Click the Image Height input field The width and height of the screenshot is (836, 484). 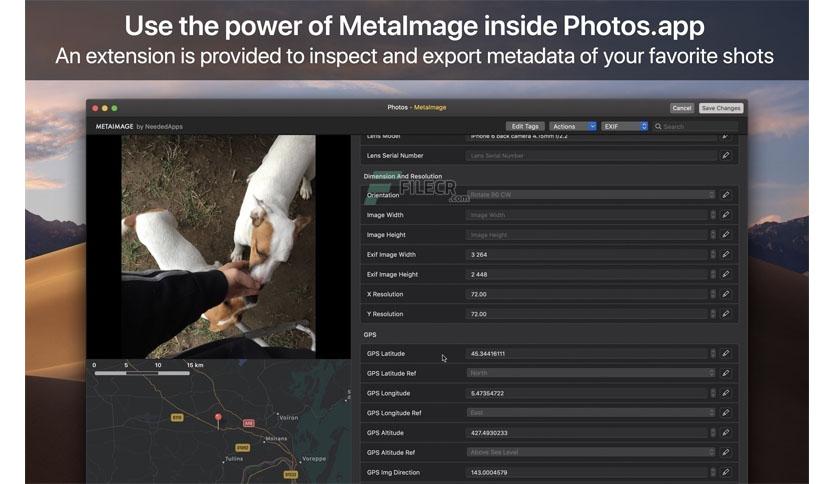[x=588, y=235]
